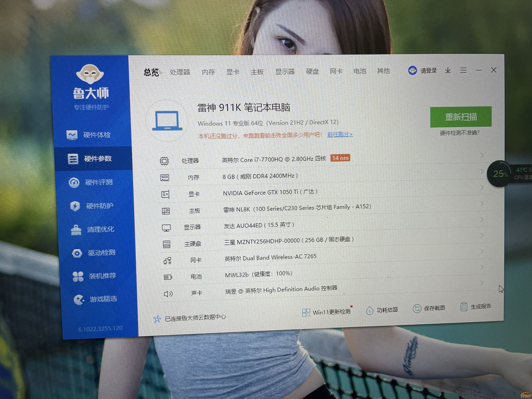Viewport: 532px width, 399px height.
Task: Open 硬件评测 benchmark section
Action: 91,182
